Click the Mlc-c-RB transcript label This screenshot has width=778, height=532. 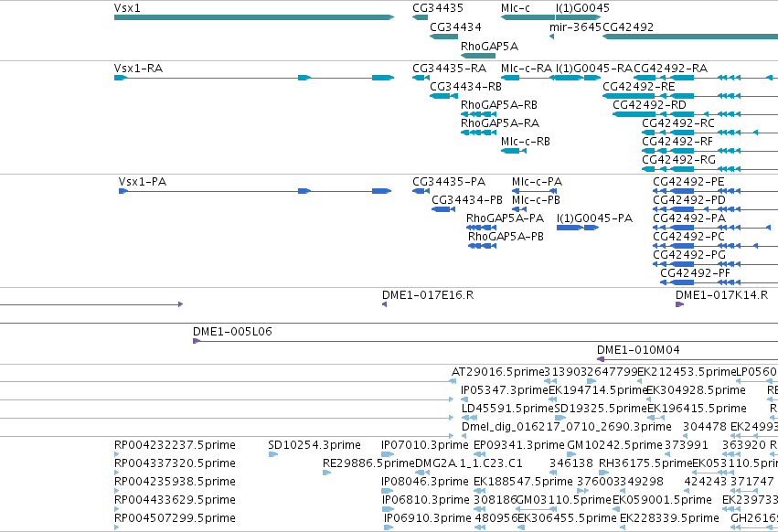point(526,142)
